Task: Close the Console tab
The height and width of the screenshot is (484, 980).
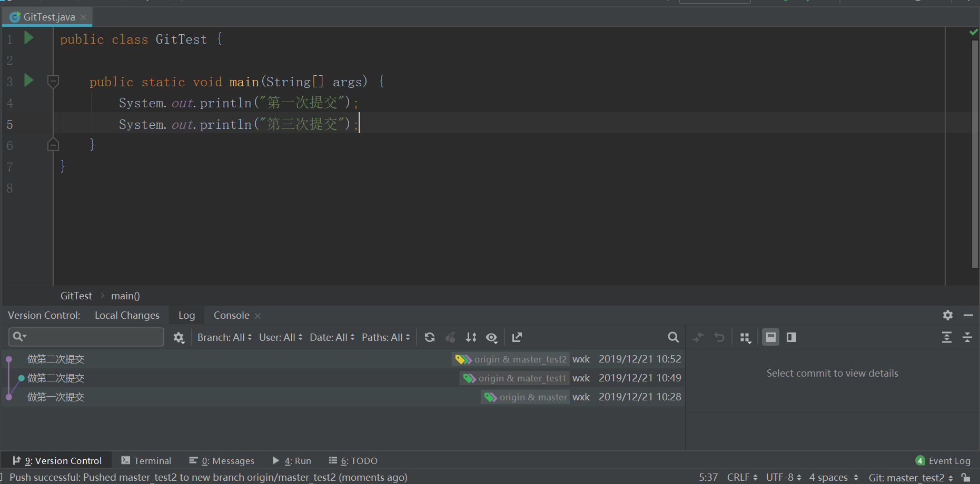Action: pyautogui.click(x=258, y=316)
